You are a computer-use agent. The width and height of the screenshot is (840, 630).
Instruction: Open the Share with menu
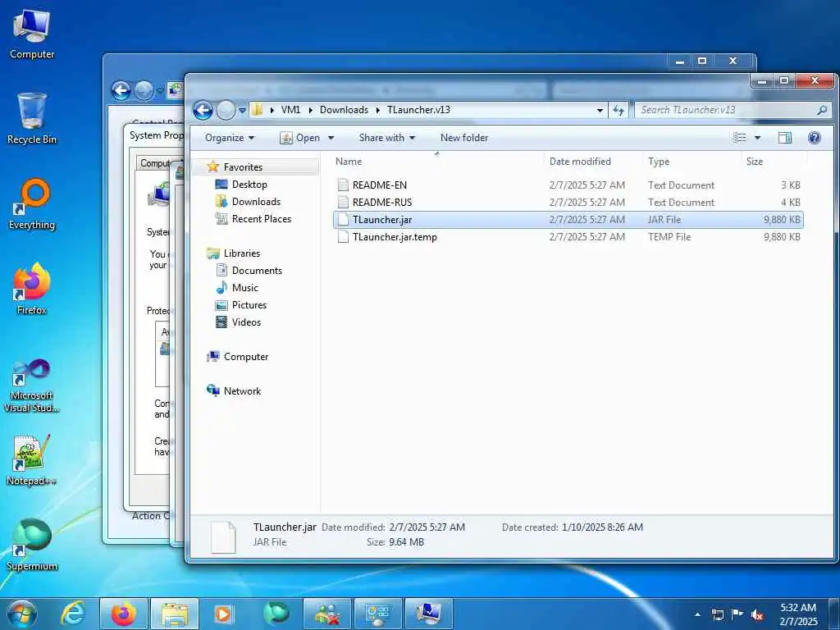[x=387, y=138]
